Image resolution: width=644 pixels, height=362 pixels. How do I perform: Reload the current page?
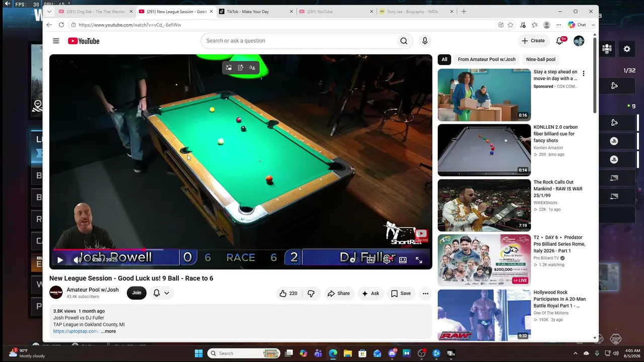[x=61, y=25]
